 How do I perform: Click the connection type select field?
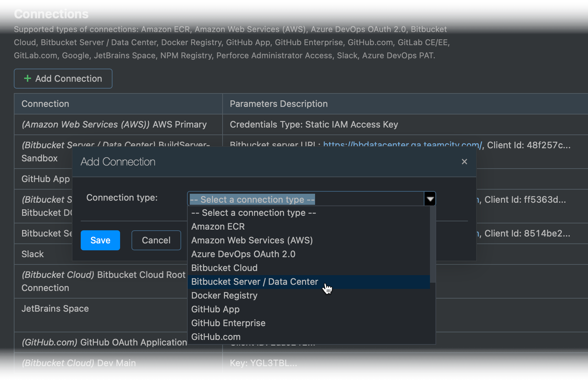(305, 199)
